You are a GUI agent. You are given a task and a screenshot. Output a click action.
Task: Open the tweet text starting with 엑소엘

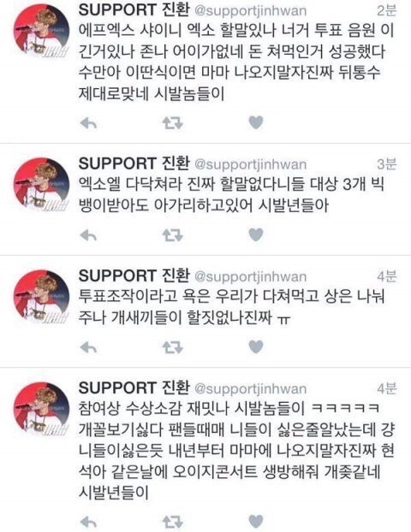pos(231,195)
